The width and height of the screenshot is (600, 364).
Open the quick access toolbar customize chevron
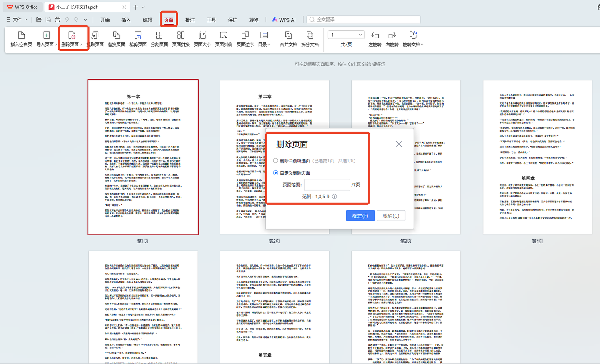coord(85,20)
